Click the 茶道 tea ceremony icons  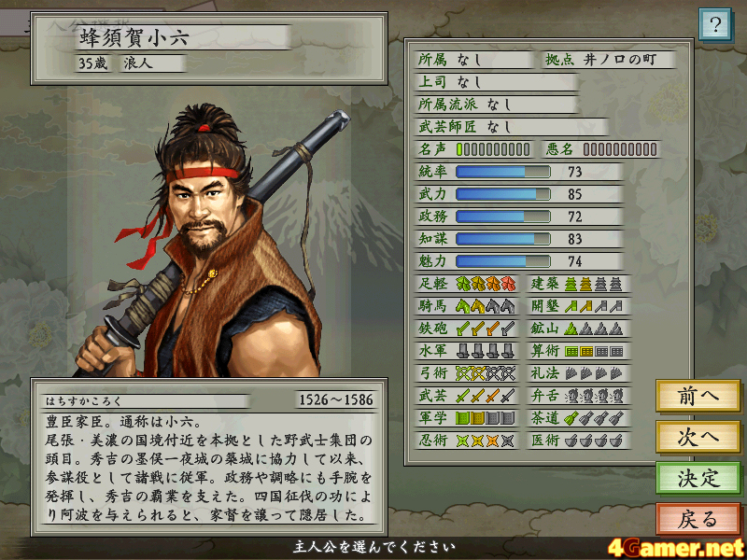pos(594,418)
